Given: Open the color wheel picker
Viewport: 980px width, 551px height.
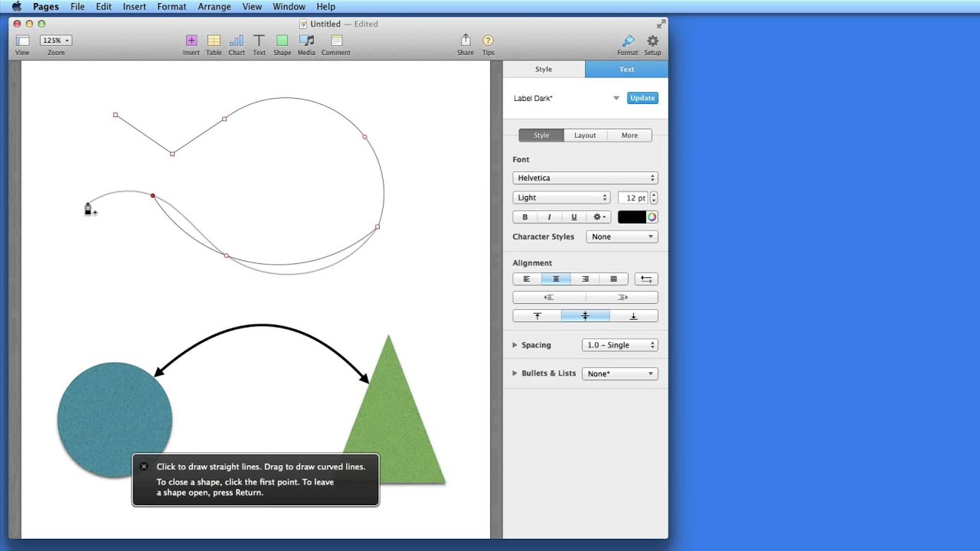Looking at the screenshot, I should (652, 217).
